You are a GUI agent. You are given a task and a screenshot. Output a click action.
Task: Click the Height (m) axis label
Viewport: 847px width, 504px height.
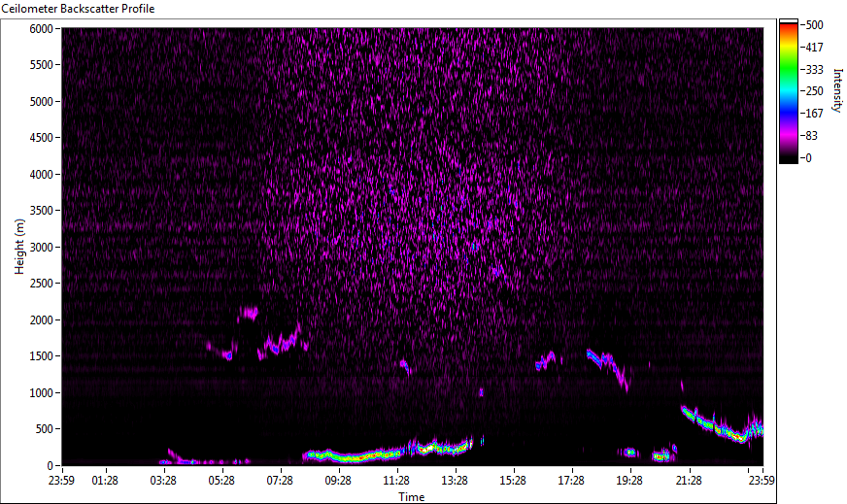point(19,247)
